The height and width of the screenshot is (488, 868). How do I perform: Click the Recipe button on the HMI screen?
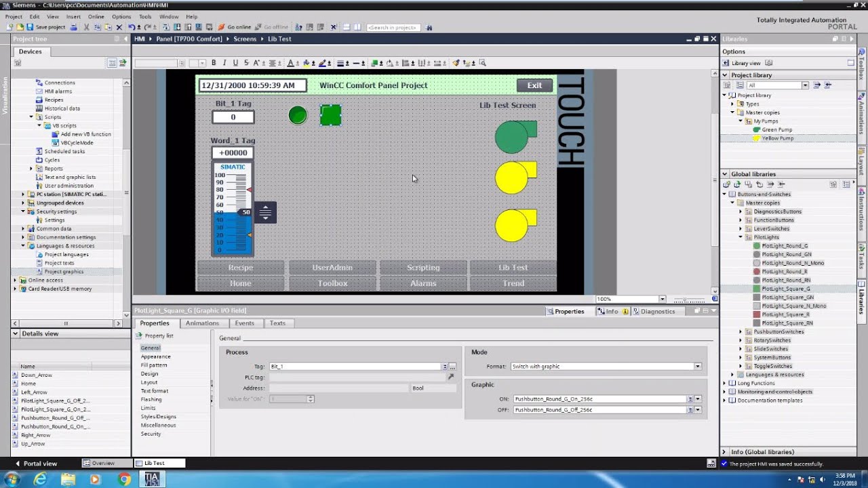241,268
